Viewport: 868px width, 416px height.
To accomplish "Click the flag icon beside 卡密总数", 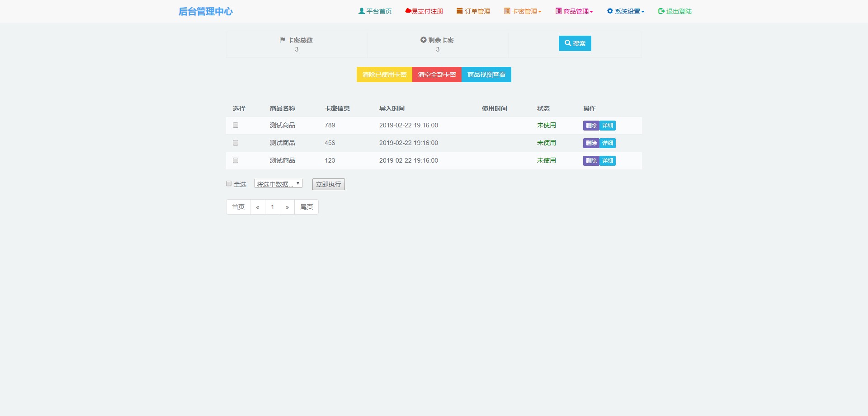I will 283,40.
